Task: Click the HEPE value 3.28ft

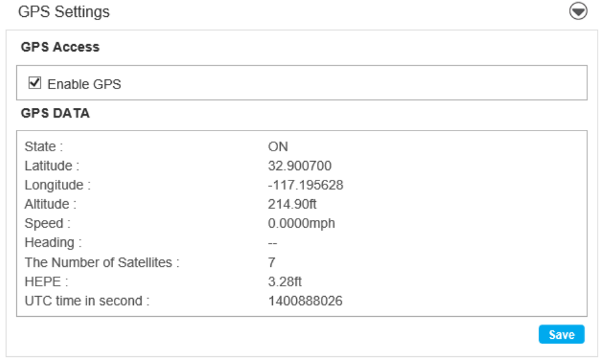Action: point(285,282)
